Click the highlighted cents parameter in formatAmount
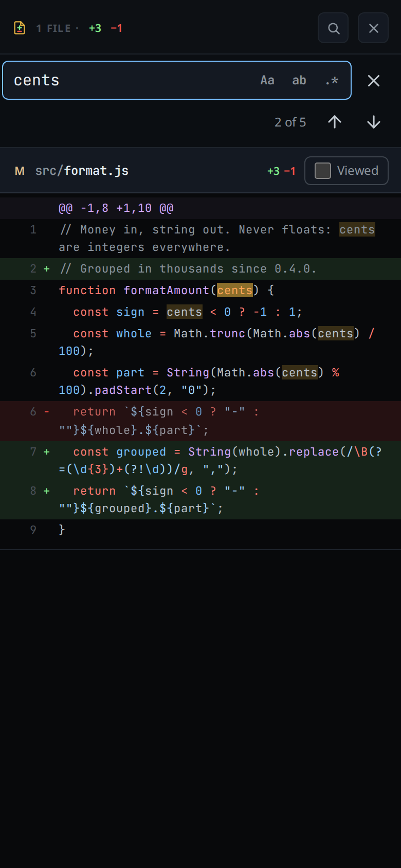This screenshot has width=401, height=868. coord(235,290)
